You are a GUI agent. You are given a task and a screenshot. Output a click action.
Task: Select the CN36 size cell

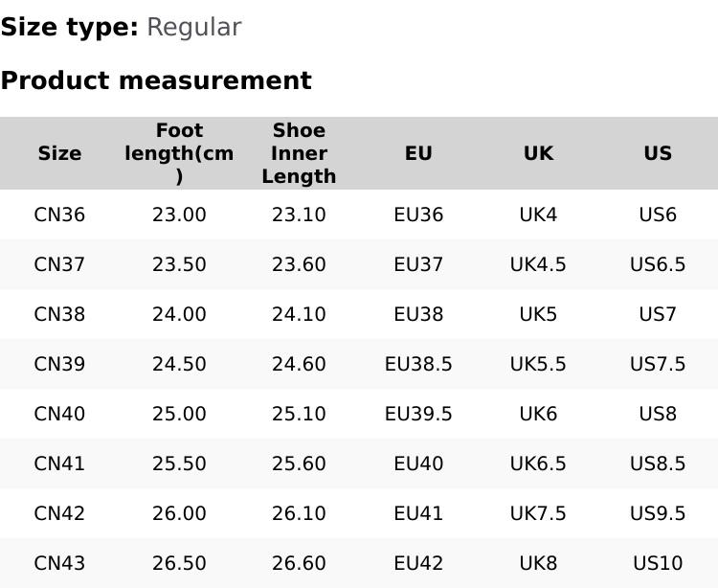tap(59, 215)
